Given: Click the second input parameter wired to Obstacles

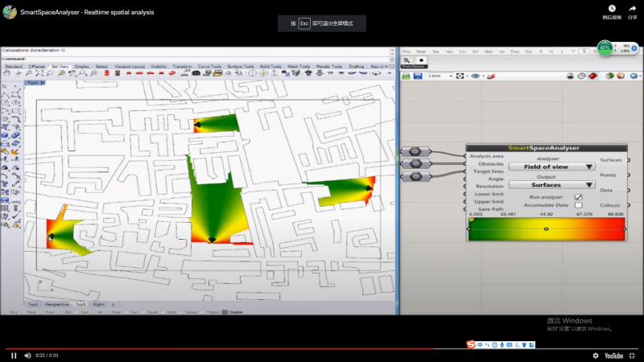Looking at the screenshot, I should click(x=415, y=164).
